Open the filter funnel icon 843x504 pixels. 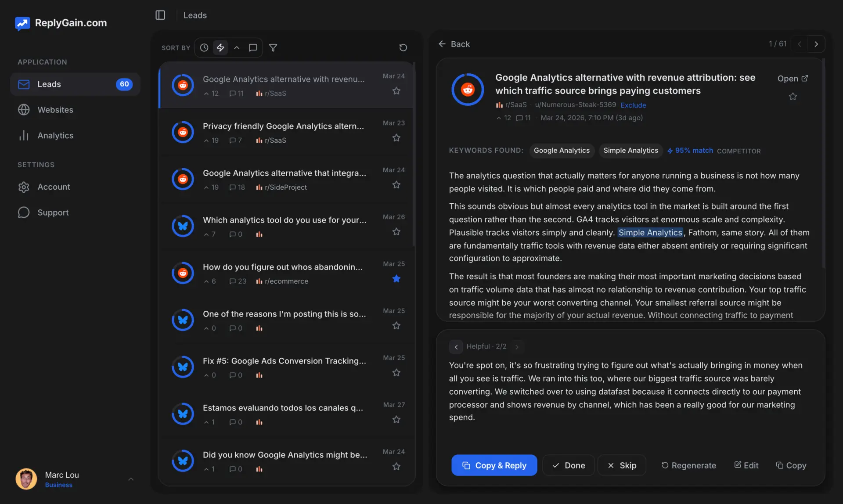tap(273, 47)
